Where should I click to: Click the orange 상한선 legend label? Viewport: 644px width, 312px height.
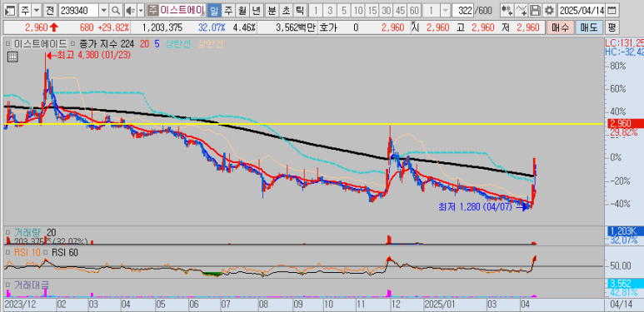coord(210,43)
